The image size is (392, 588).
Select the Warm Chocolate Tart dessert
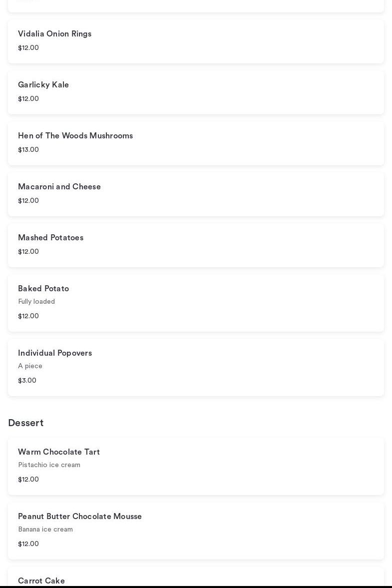pyautogui.click(x=59, y=452)
